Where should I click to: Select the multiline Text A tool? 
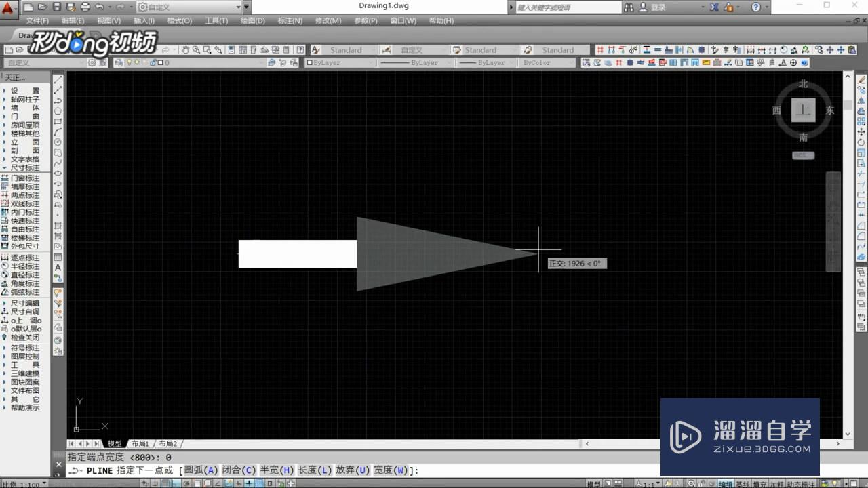[58, 268]
